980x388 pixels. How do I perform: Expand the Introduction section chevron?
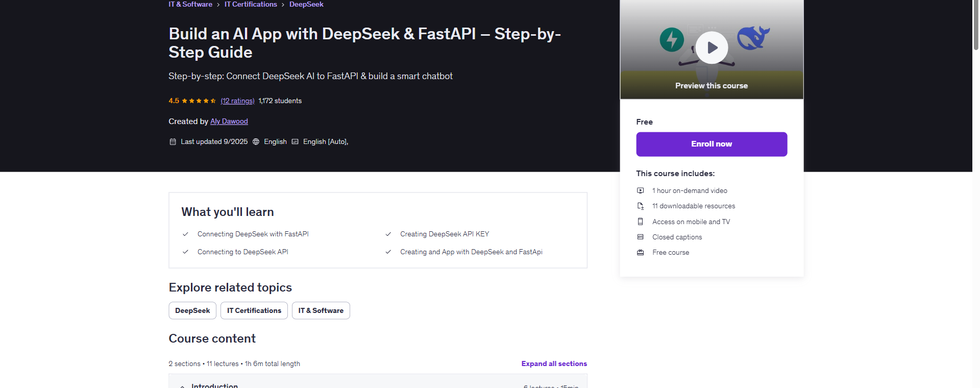182,386
